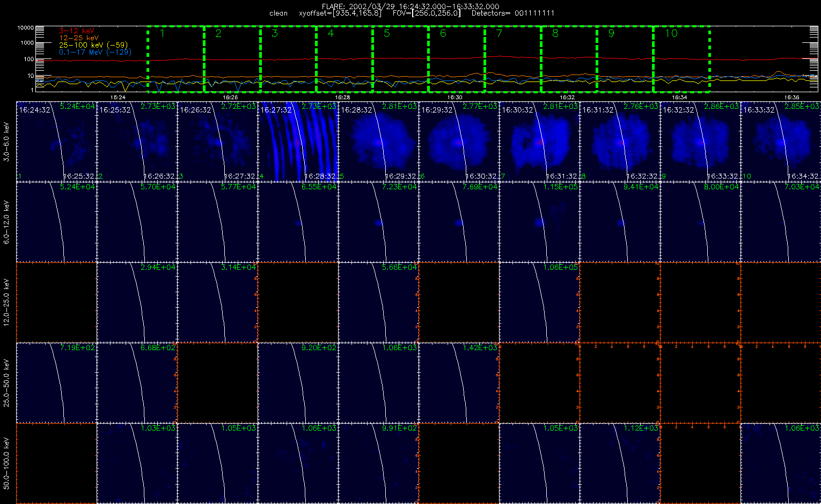Click the blue '0.1-17 MeV (-129)' legend entry
This screenshot has height=504, width=821.
click(95, 52)
